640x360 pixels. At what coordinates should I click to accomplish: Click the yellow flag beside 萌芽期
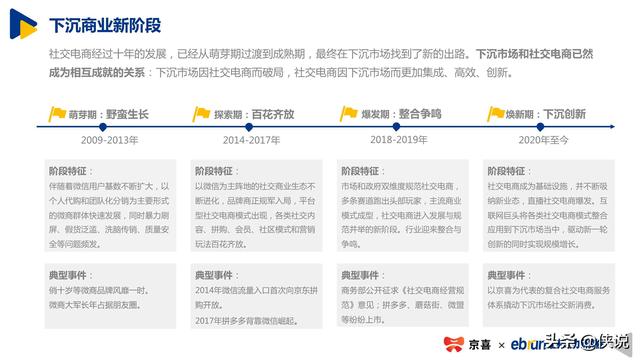(x=57, y=114)
